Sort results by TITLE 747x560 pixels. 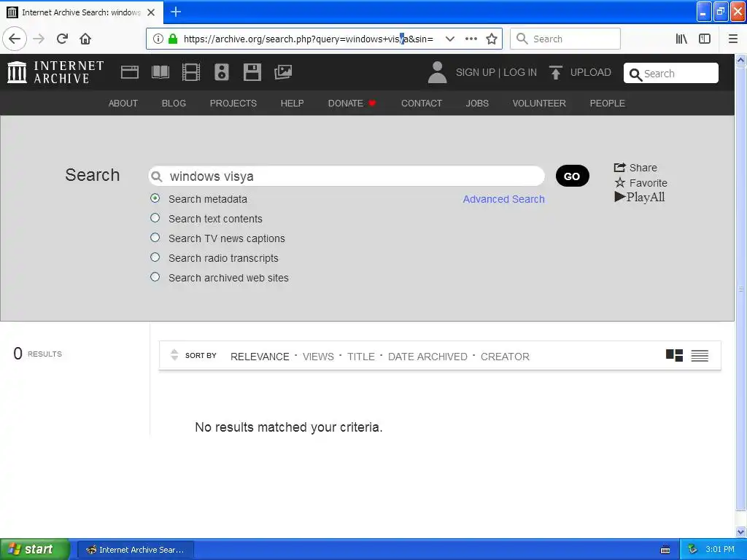coord(360,357)
